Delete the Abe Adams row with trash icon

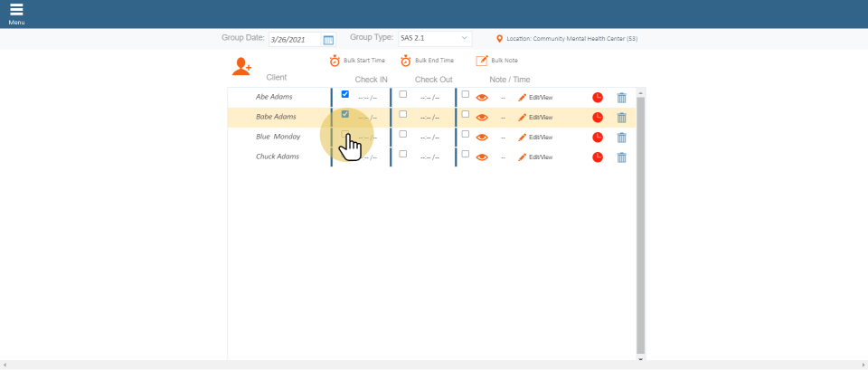pos(621,98)
